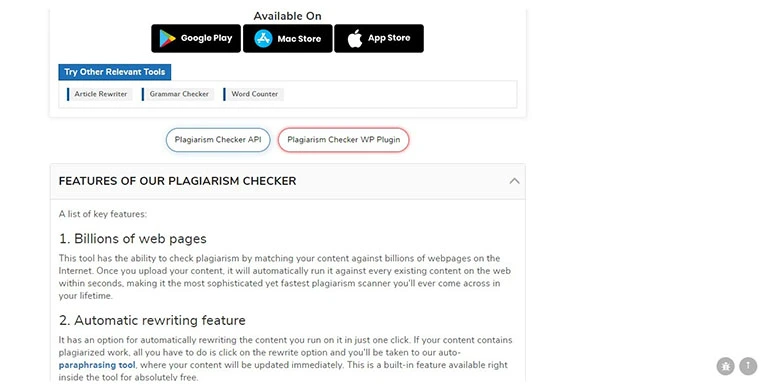Click the bug report round icon

[725, 366]
